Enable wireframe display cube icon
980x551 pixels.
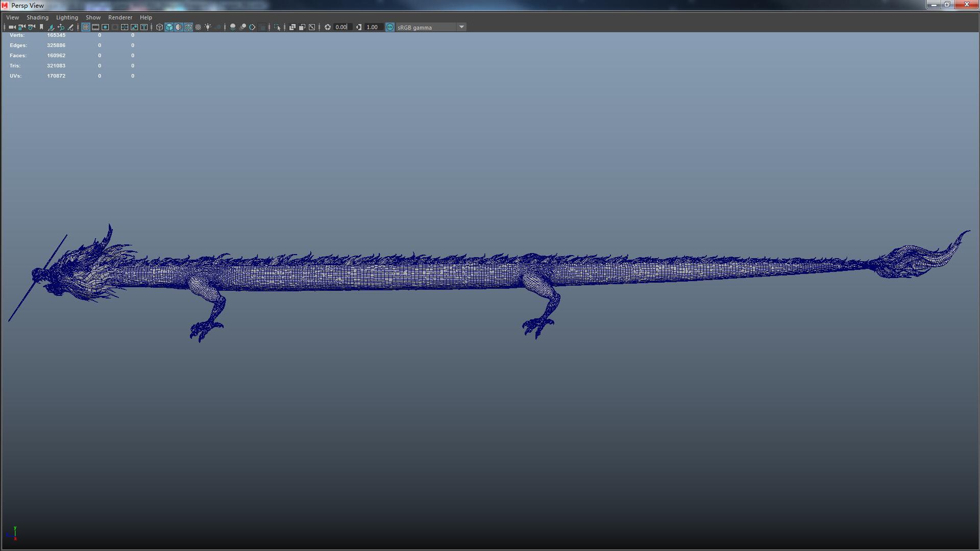pos(159,27)
